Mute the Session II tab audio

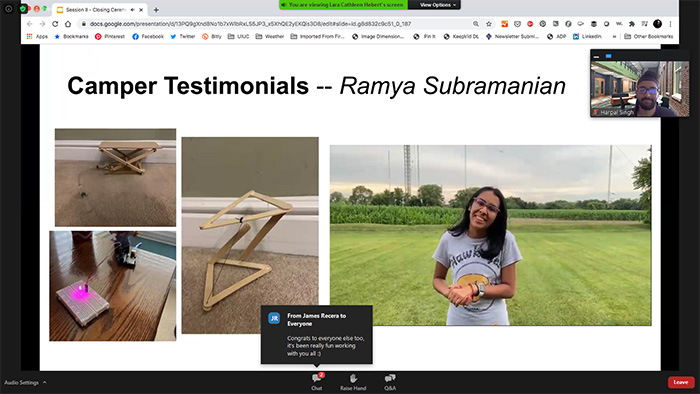[133, 9]
